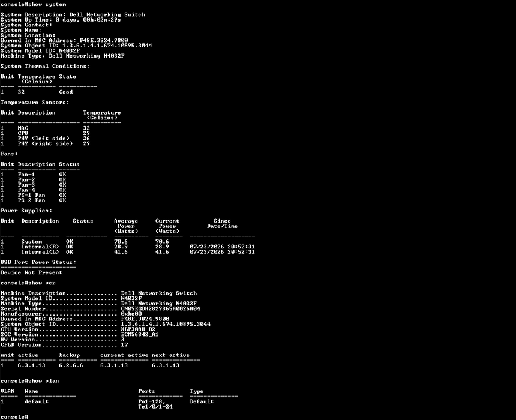Click the 'show system' command text
Viewport: 516px width, 420px height.
pyautogui.click(x=46, y=4)
